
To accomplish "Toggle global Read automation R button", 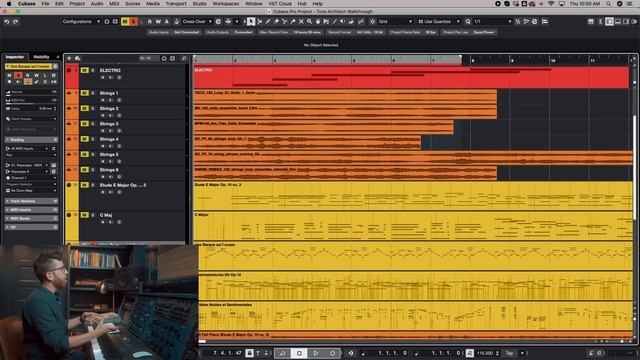I will tap(150, 21).
